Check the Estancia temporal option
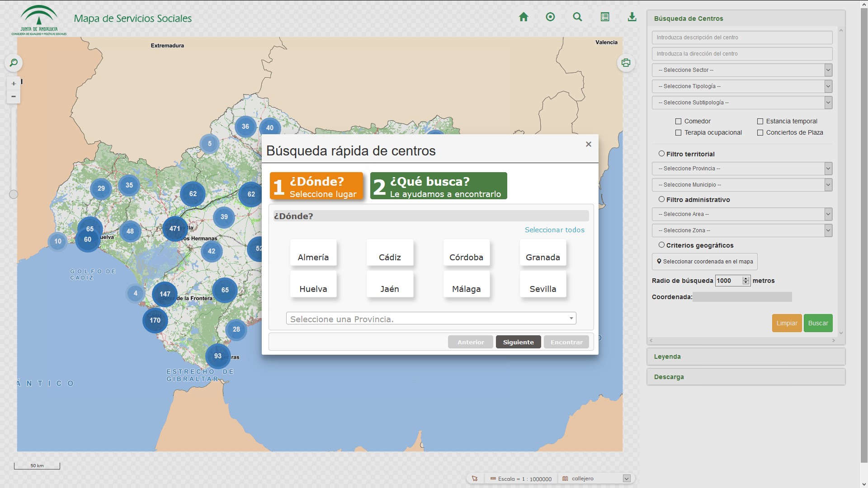Image resolution: width=868 pixels, height=488 pixels. pos(760,121)
